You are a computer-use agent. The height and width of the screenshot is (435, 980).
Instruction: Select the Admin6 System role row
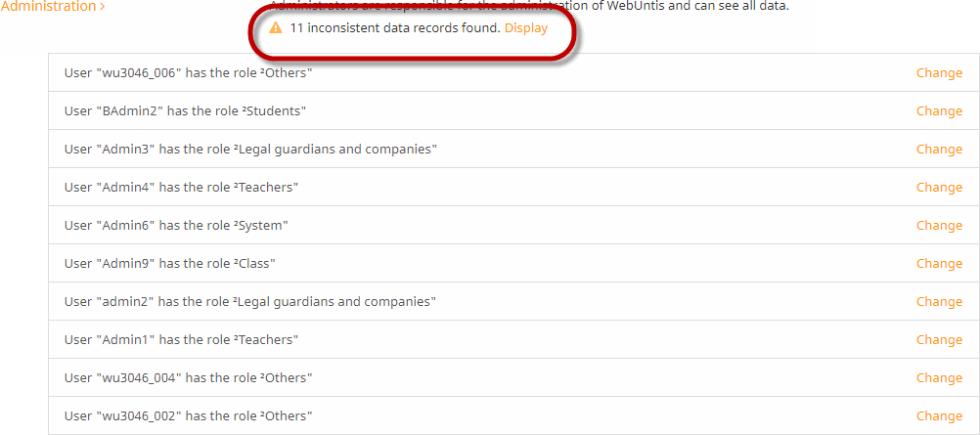[513, 225]
